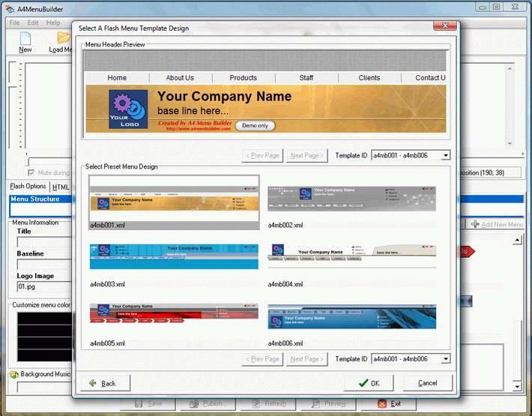This screenshot has height=416, width=532.
Task: Click the Title input field
Action: (44, 242)
